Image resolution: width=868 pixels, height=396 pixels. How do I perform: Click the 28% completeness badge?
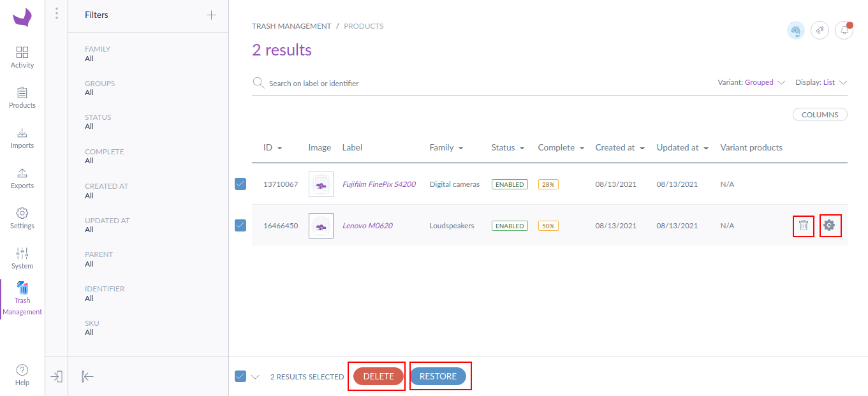pos(548,184)
